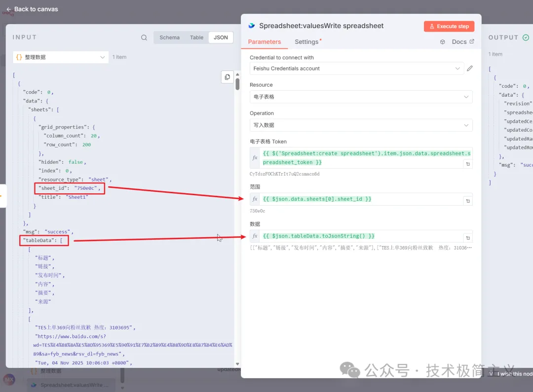Click the "来源" entry in tableData
The image size is (533, 392).
tap(43, 302)
